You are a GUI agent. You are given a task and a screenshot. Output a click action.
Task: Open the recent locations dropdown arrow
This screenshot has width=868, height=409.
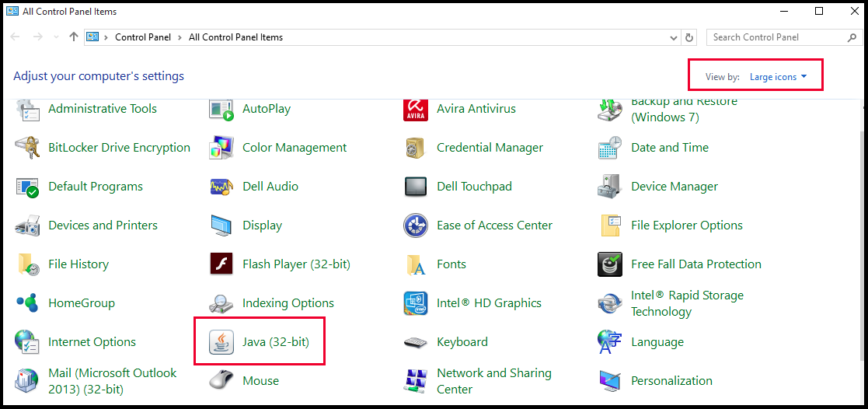tap(55, 37)
